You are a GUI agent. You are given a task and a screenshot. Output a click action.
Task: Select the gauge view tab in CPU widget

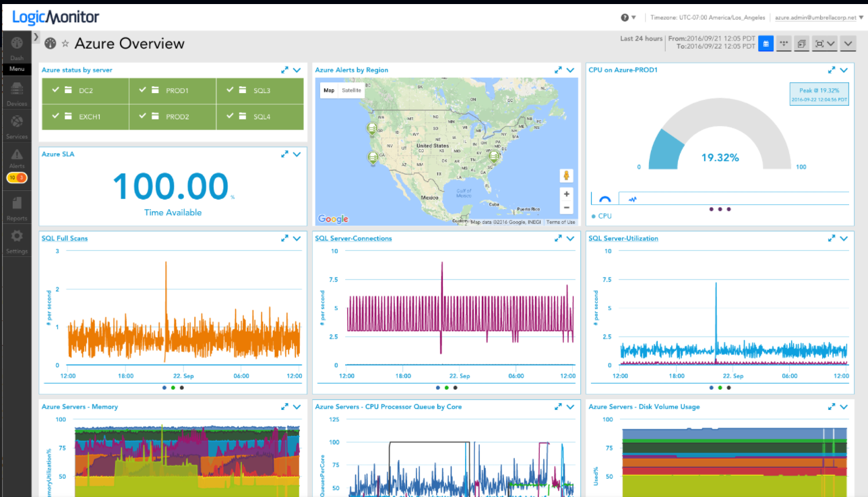point(605,199)
